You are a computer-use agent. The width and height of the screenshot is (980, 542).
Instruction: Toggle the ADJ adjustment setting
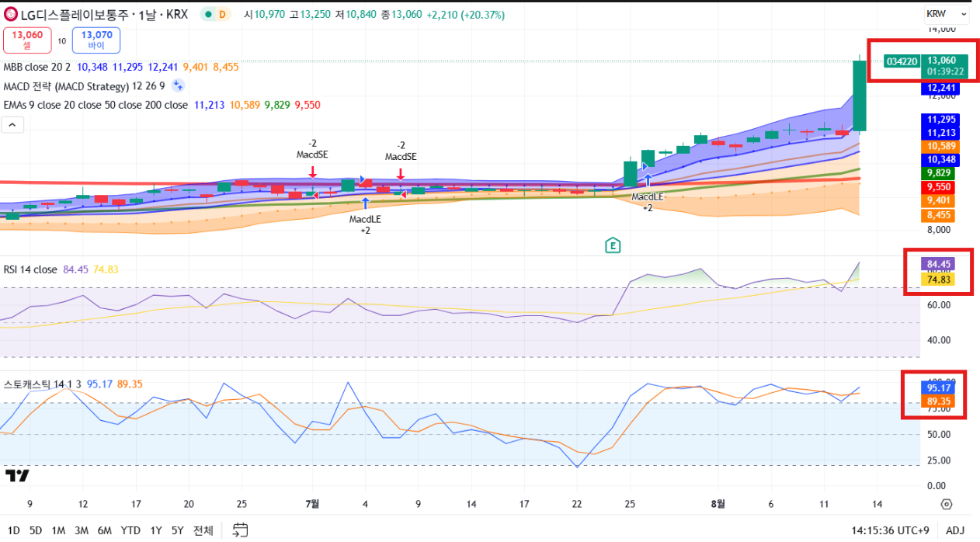coord(954,530)
